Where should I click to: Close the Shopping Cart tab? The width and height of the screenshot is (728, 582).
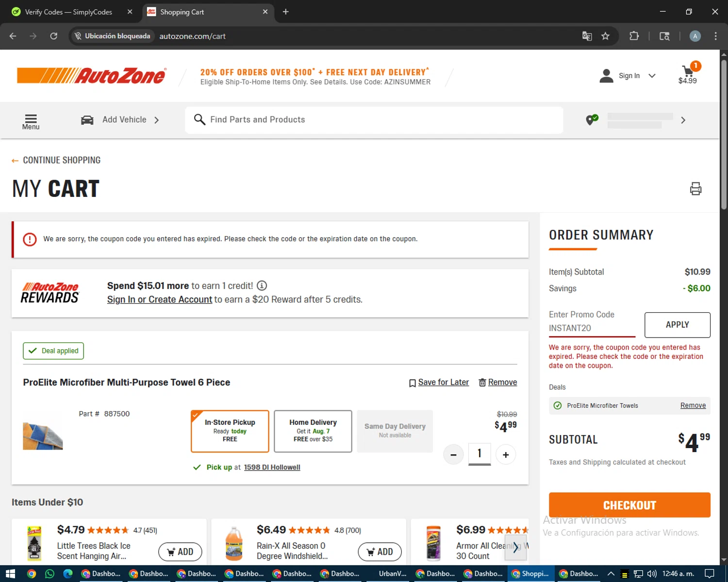pos(265,12)
